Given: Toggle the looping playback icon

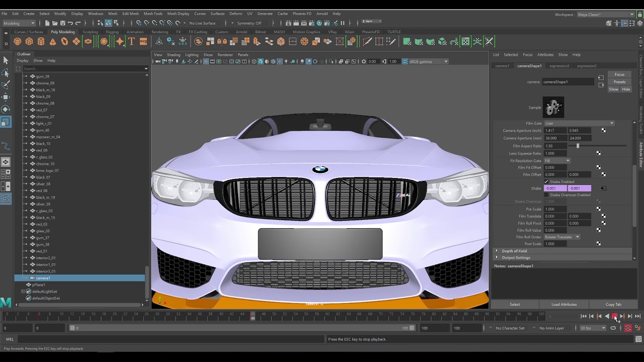Looking at the screenshot, I should point(613,328).
